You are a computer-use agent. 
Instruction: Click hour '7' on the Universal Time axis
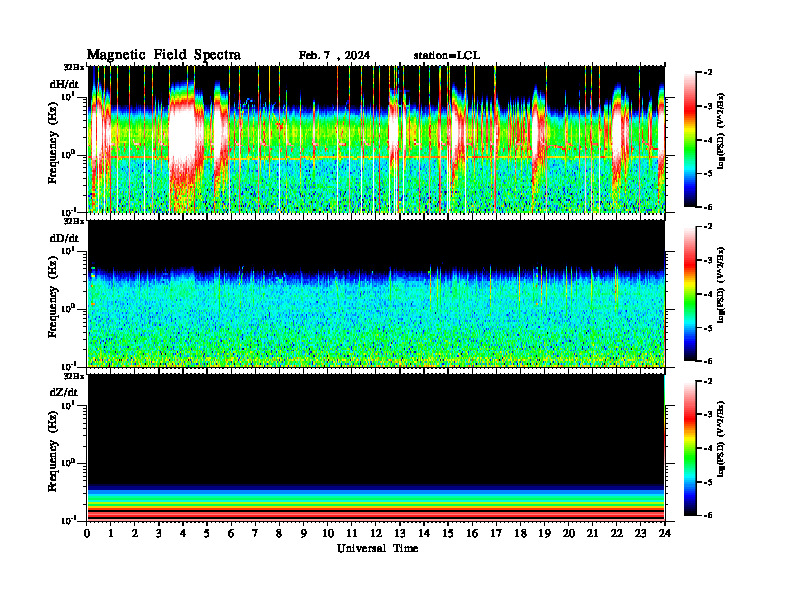tap(255, 534)
